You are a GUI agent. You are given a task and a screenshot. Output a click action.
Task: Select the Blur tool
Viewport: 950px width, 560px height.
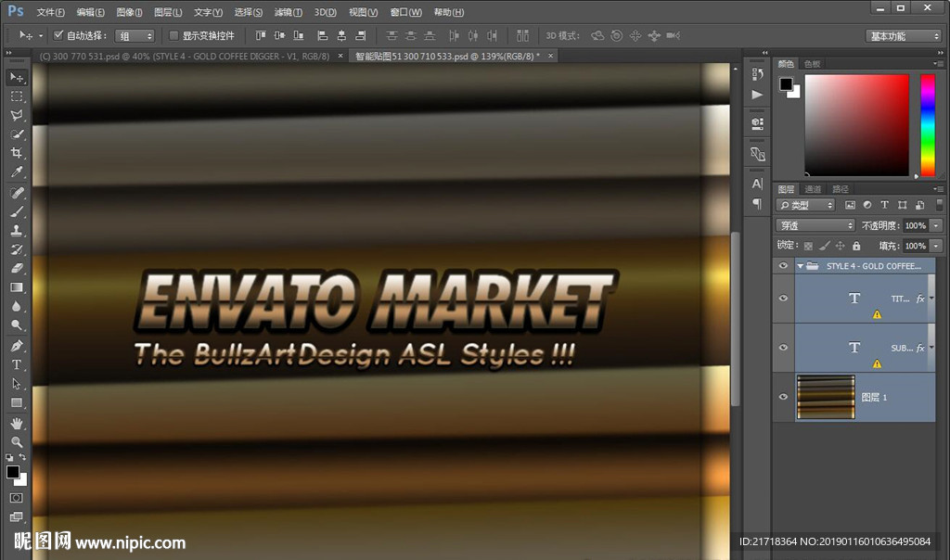[x=17, y=306]
